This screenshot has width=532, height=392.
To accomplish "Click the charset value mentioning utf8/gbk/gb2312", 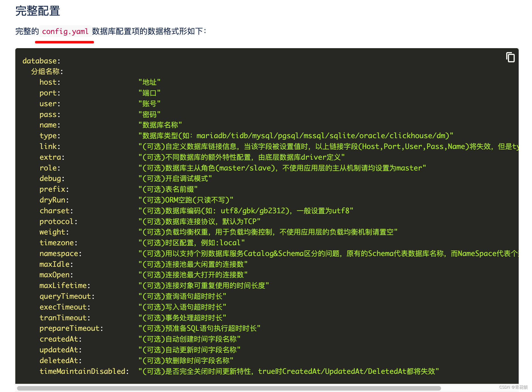I will point(246,211).
